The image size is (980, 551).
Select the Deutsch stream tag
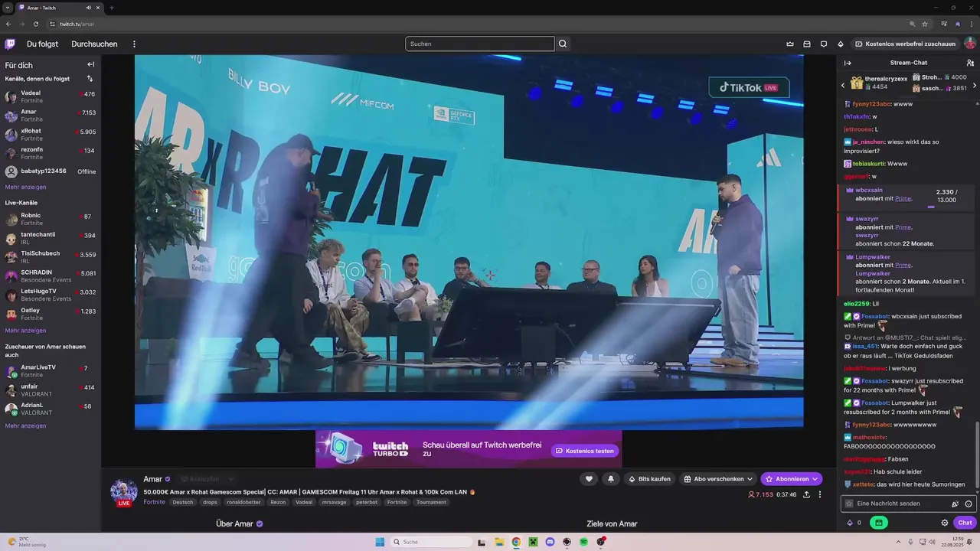tap(183, 502)
